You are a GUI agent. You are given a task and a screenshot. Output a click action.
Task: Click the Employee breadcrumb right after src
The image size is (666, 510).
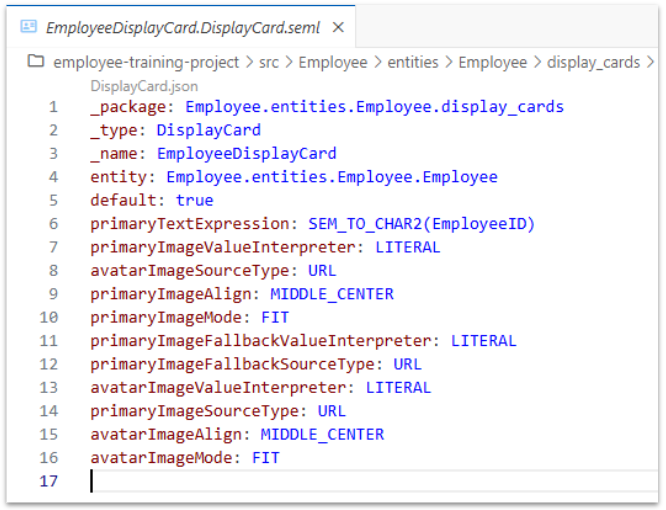tap(335, 62)
